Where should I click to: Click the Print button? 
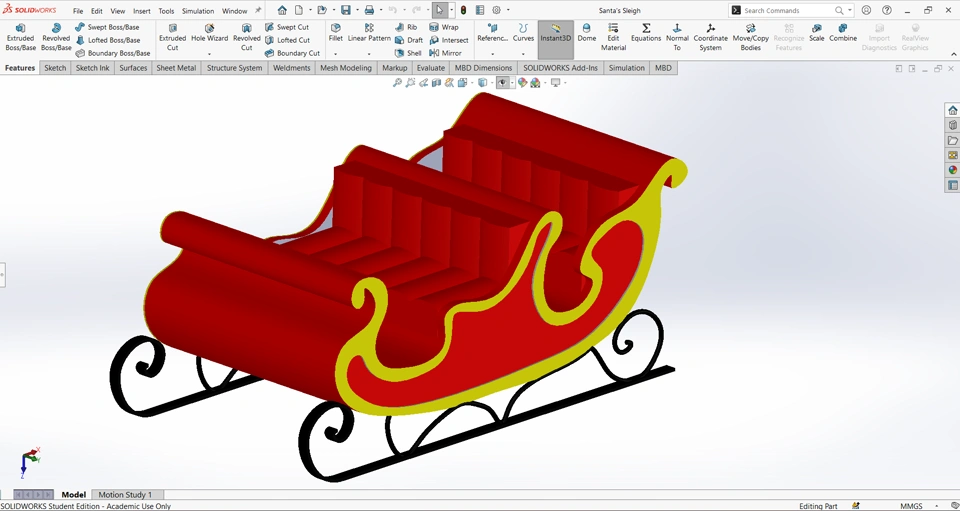pos(369,10)
